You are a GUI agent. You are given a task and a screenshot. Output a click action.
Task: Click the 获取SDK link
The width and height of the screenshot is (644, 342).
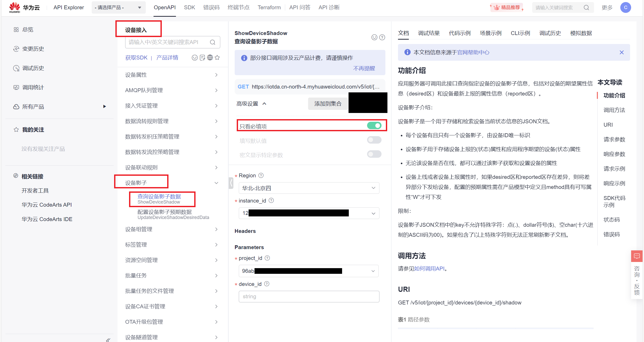click(136, 58)
